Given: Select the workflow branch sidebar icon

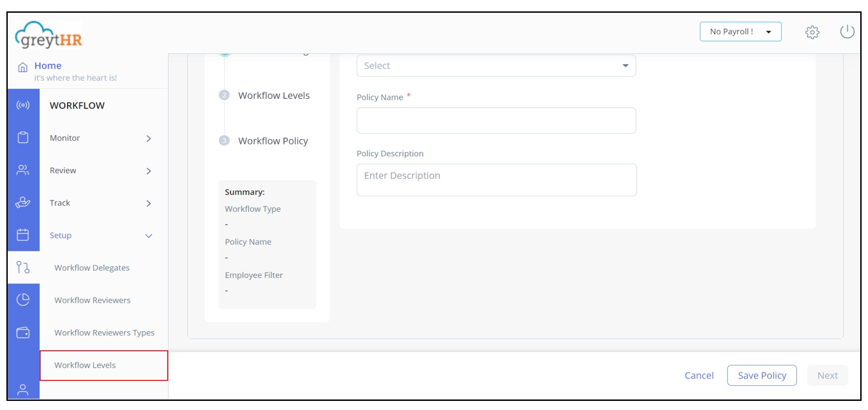Looking at the screenshot, I should pos(23,267).
